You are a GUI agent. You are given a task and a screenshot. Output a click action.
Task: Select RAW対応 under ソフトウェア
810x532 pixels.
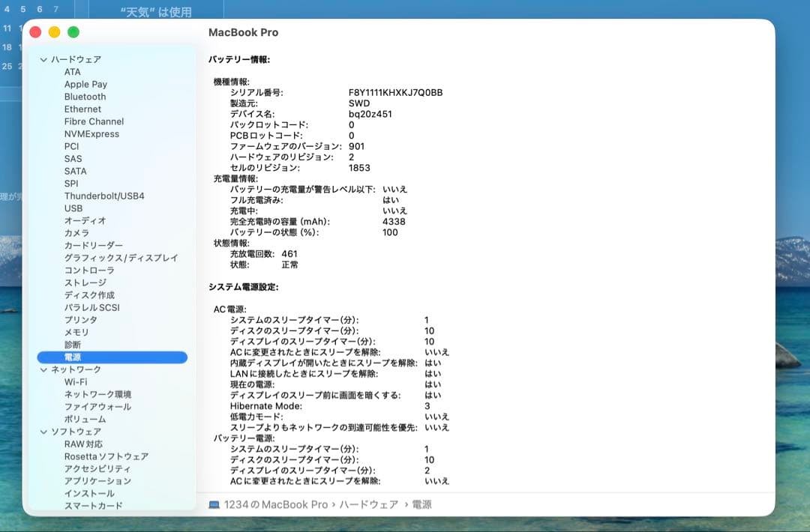83,444
